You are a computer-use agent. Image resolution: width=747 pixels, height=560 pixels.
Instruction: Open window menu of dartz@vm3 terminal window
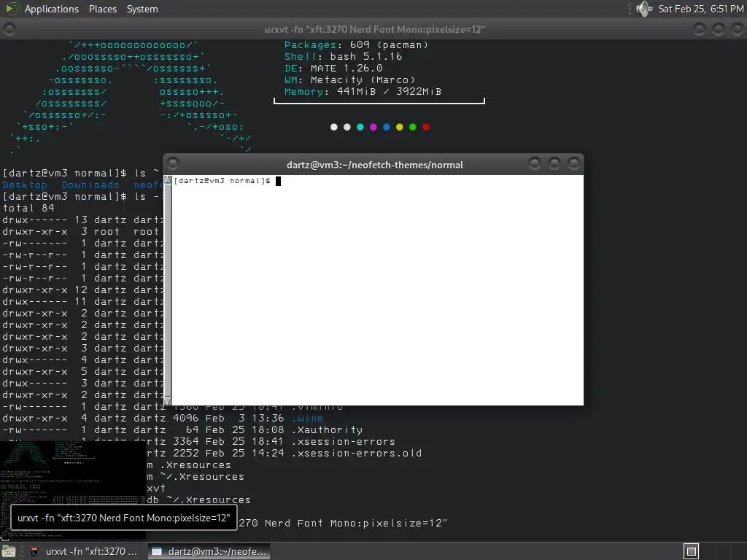pos(174,164)
